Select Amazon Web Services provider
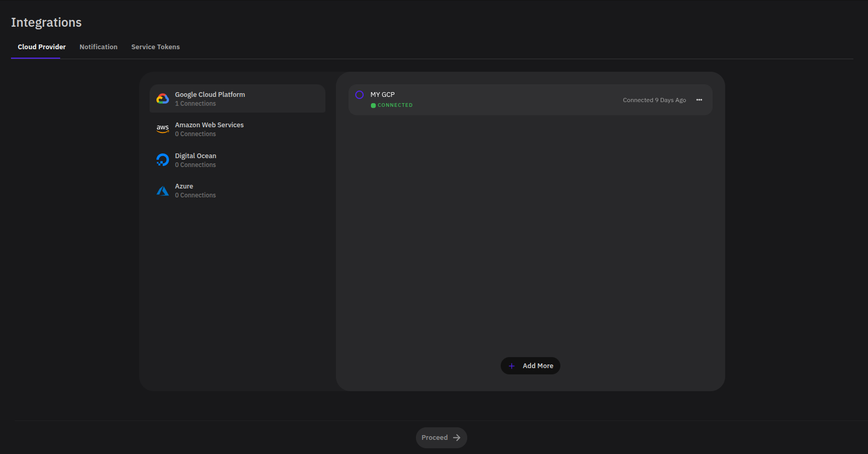Screen dimensions: 868x454 (238, 129)
